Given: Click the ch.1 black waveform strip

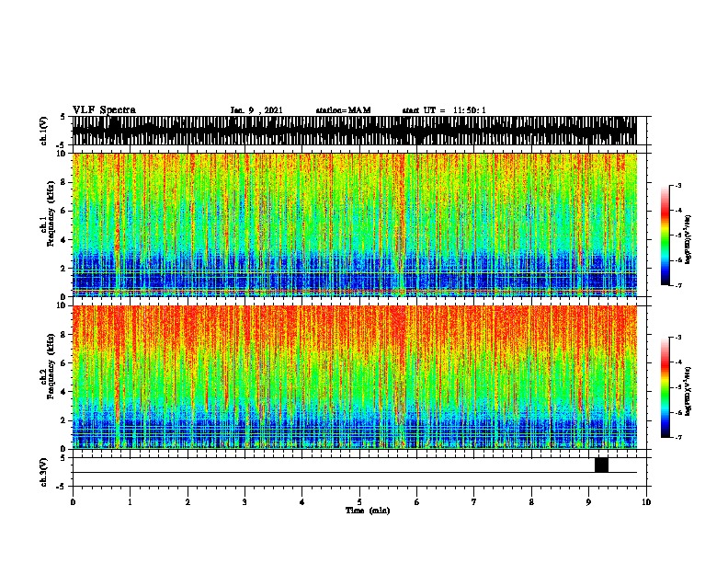Looking at the screenshot, I should point(354,131).
